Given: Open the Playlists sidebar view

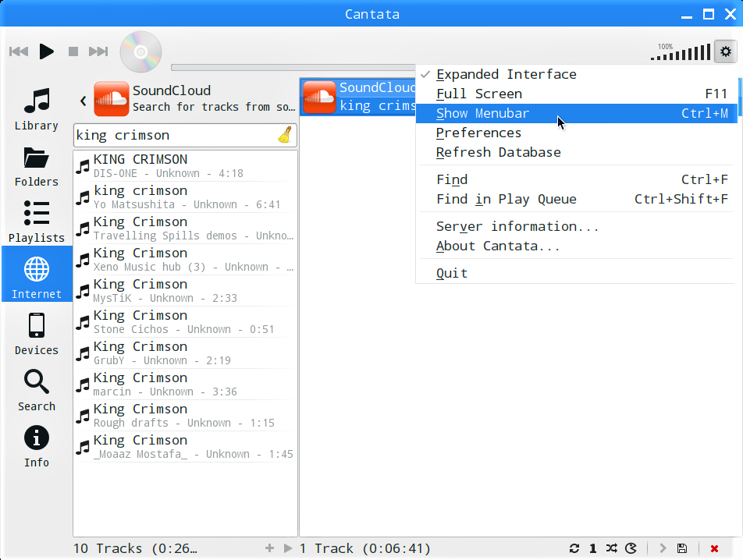Looking at the screenshot, I should [37, 222].
